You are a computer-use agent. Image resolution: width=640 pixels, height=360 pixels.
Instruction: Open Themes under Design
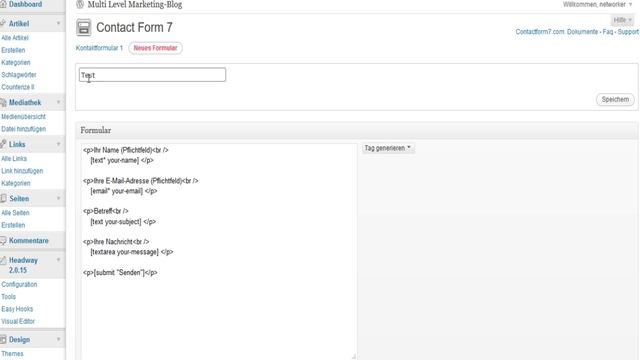[12, 353]
